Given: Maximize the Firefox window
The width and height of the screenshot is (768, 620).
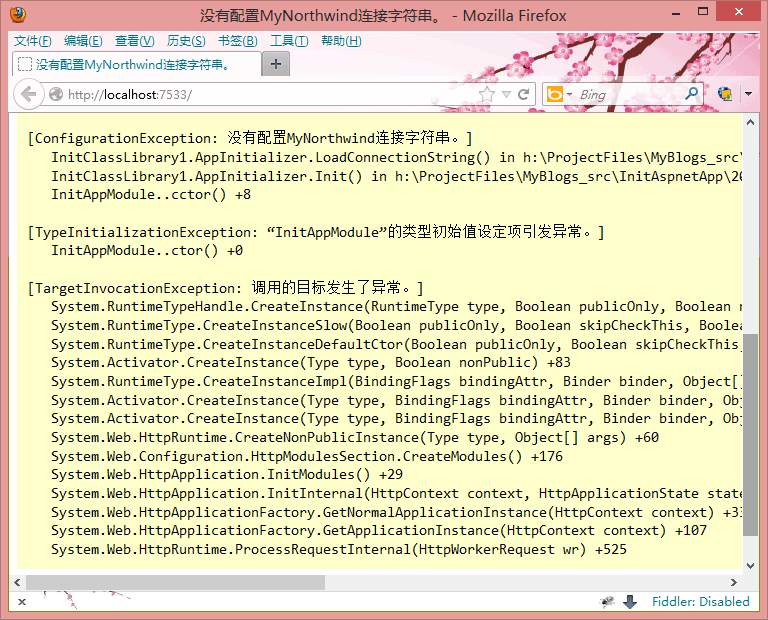Looking at the screenshot, I should [x=703, y=12].
